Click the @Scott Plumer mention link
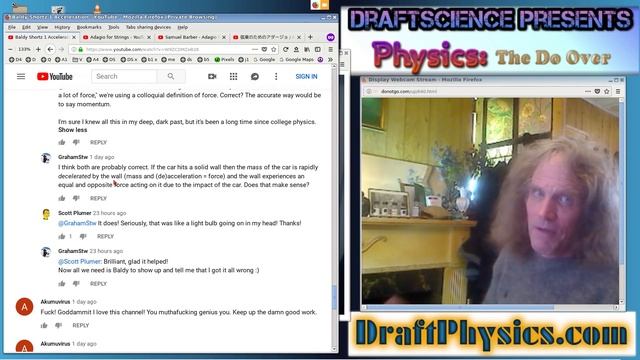 pyautogui.click(x=80, y=261)
